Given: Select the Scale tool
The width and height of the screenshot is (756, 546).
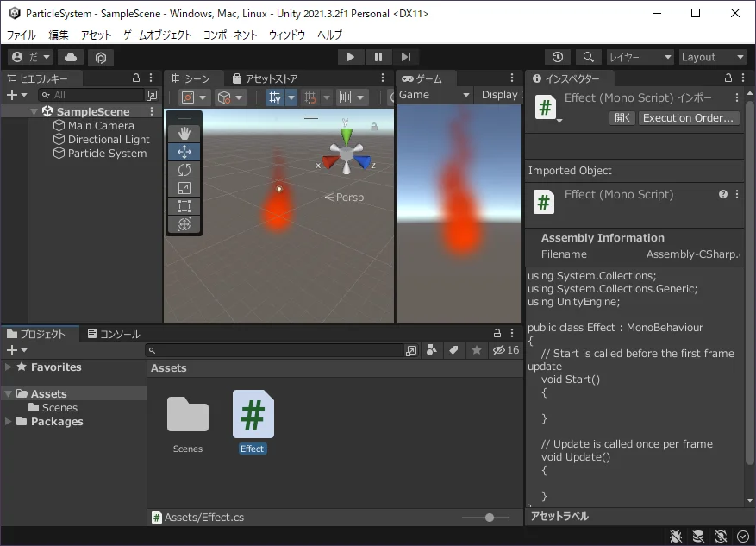Looking at the screenshot, I should tap(184, 188).
